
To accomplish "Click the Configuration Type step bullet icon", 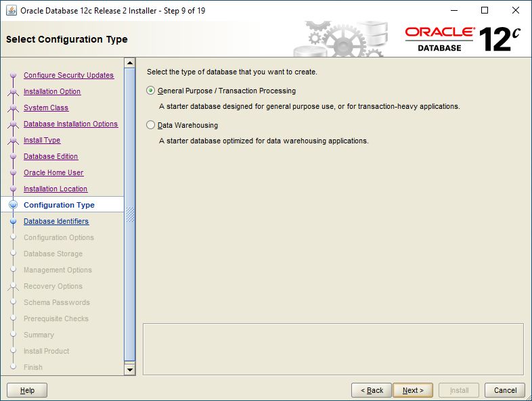I will 14,205.
